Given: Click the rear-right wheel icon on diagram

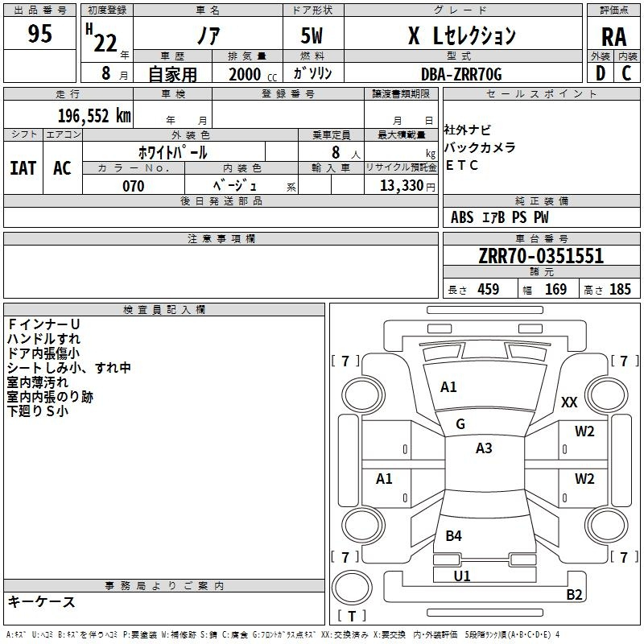Looking at the screenshot, I should 607,526.
